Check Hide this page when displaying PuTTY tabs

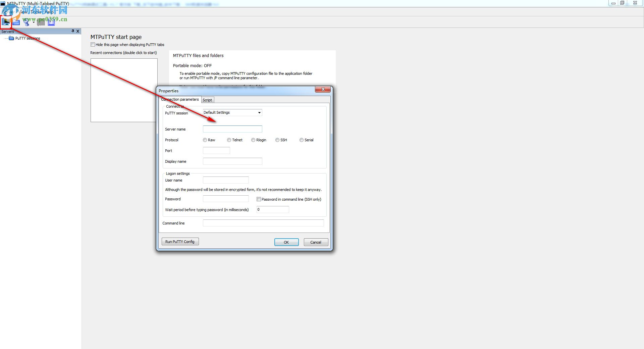pos(93,45)
